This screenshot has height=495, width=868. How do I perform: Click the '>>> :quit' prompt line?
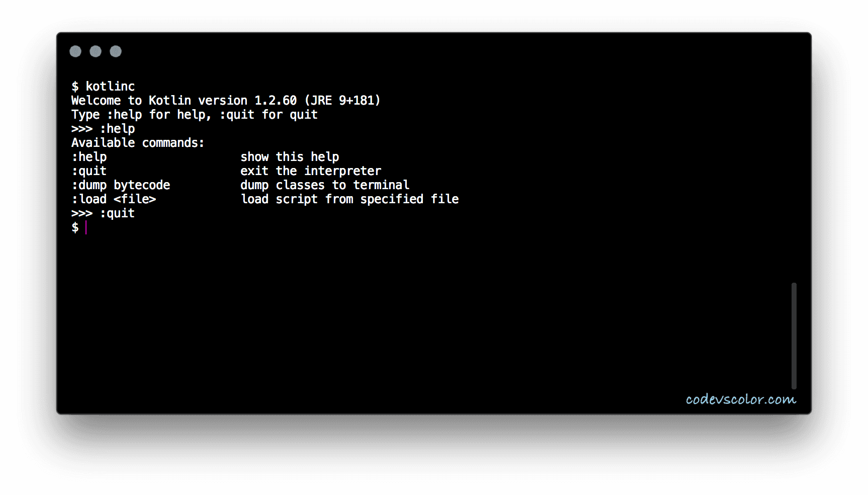coord(103,213)
